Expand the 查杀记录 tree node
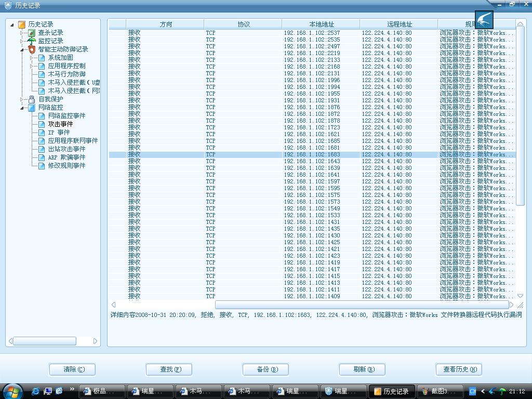532x399 pixels. 22,33
